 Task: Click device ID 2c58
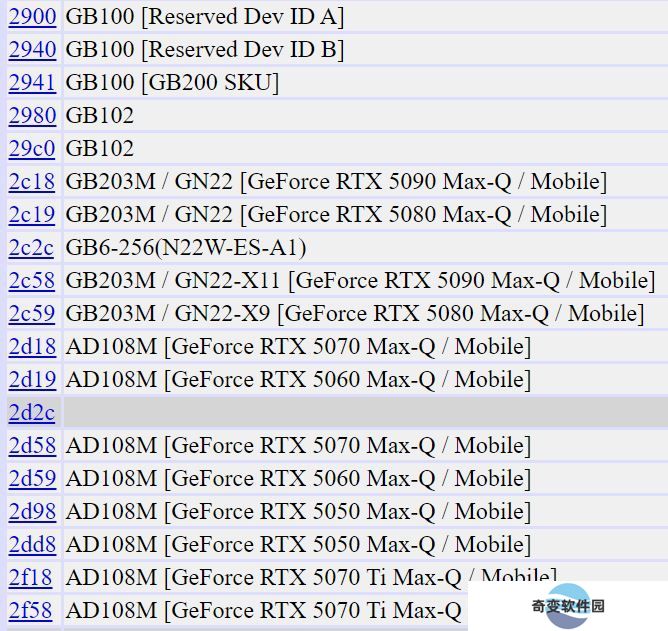(x=32, y=281)
